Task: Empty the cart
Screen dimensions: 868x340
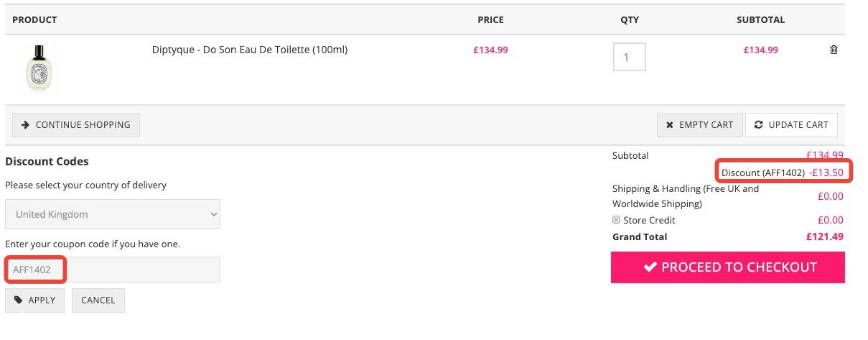Action: pos(699,125)
